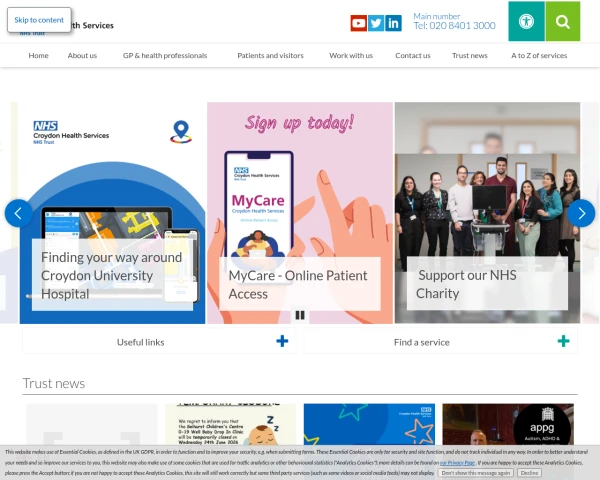Click the Trust news section heading
Screen dimensions: 600x480
click(54, 383)
